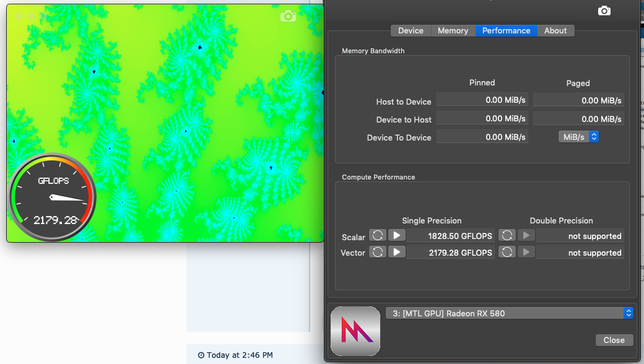Click the Scalar row label

(x=353, y=237)
